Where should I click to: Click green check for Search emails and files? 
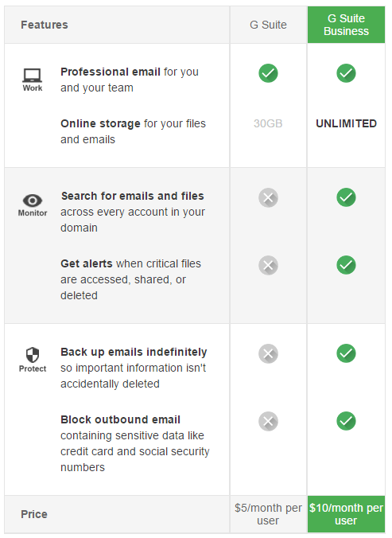[x=346, y=197]
